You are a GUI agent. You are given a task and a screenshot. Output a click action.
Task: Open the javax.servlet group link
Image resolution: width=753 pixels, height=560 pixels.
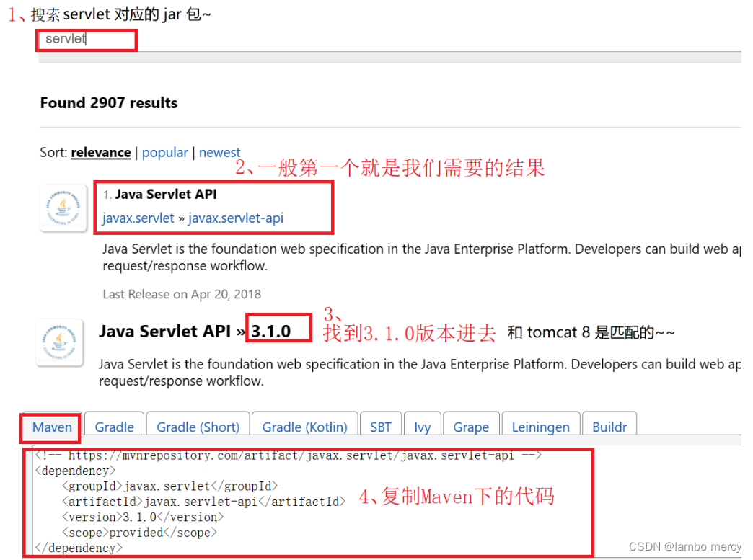point(138,218)
